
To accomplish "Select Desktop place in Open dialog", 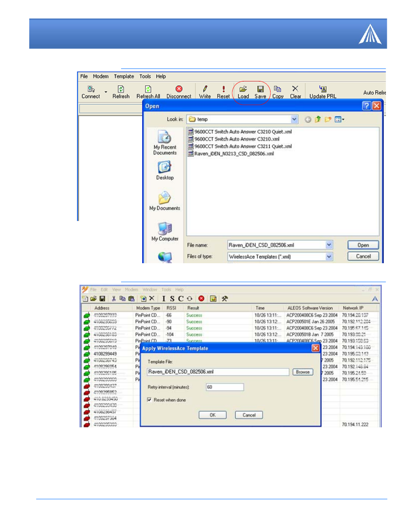I will (x=165, y=167).
